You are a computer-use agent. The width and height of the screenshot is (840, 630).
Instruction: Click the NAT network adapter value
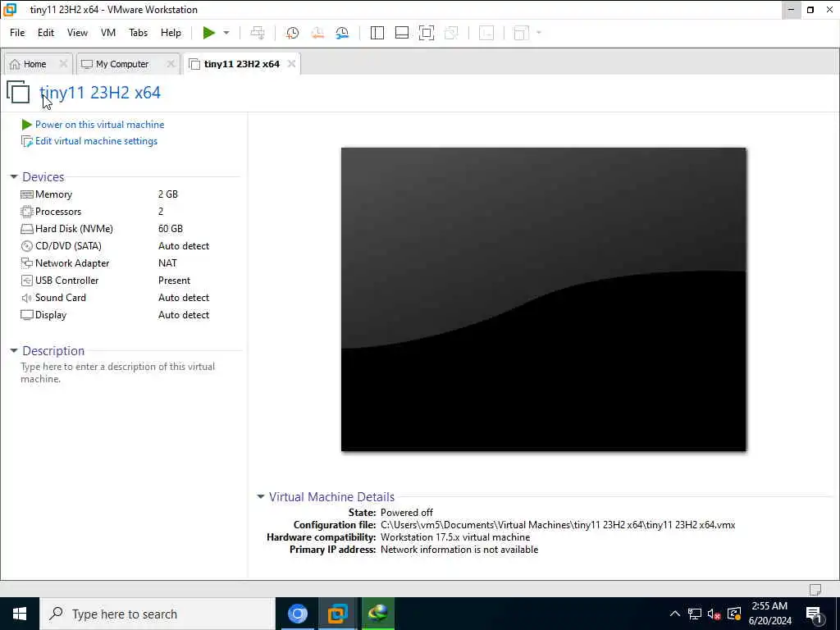167,263
